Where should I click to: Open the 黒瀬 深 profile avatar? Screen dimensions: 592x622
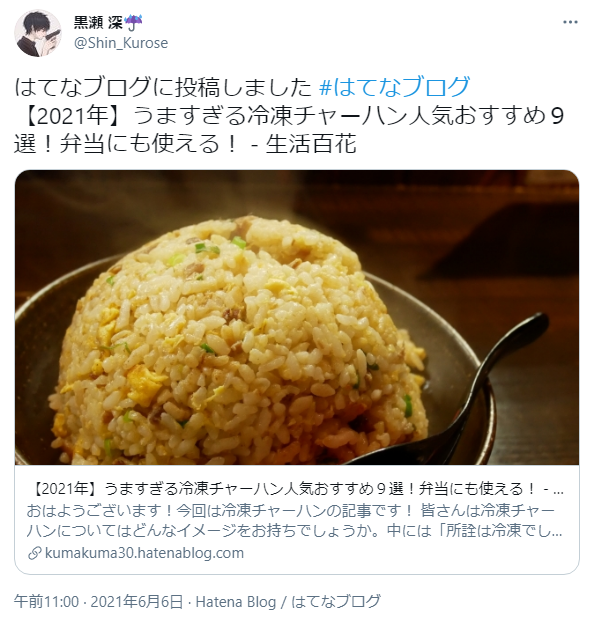(38, 33)
